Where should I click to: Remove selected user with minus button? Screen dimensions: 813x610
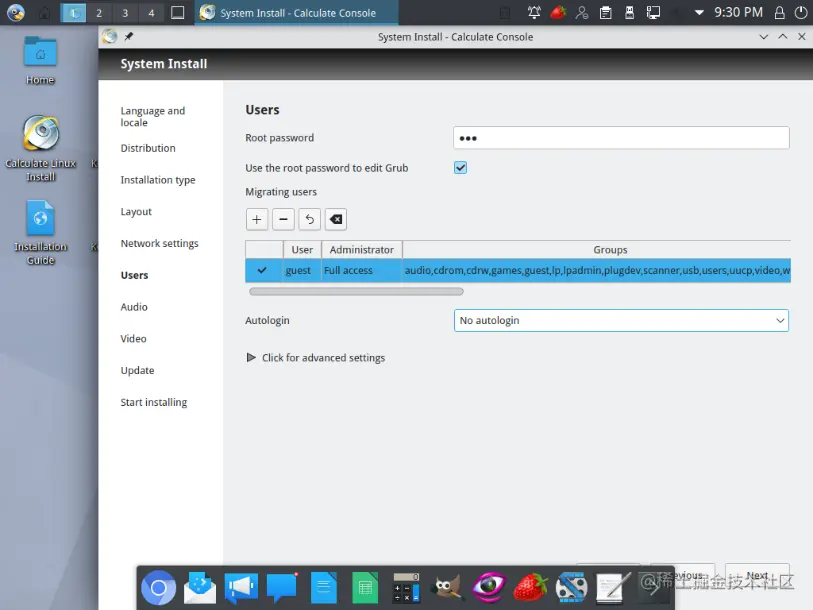283,219
